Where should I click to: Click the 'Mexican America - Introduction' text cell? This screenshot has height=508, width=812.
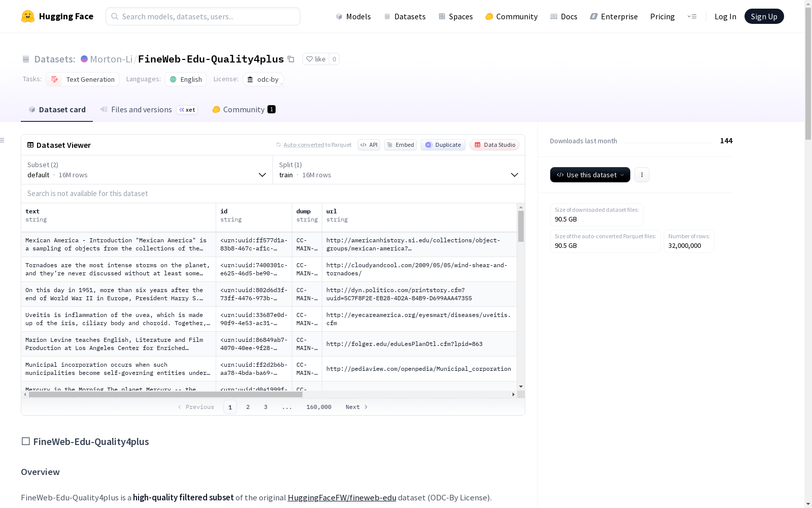pos(119,244)
